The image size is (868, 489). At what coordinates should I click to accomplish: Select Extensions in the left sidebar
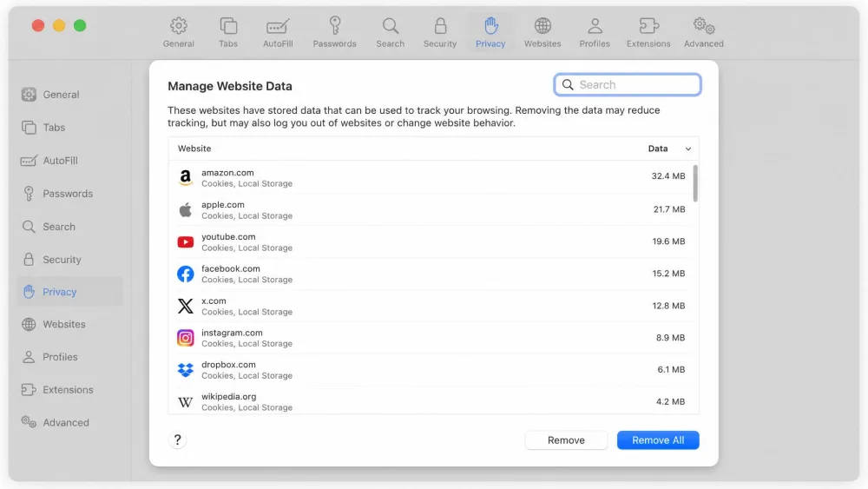[x=69, y=389]
